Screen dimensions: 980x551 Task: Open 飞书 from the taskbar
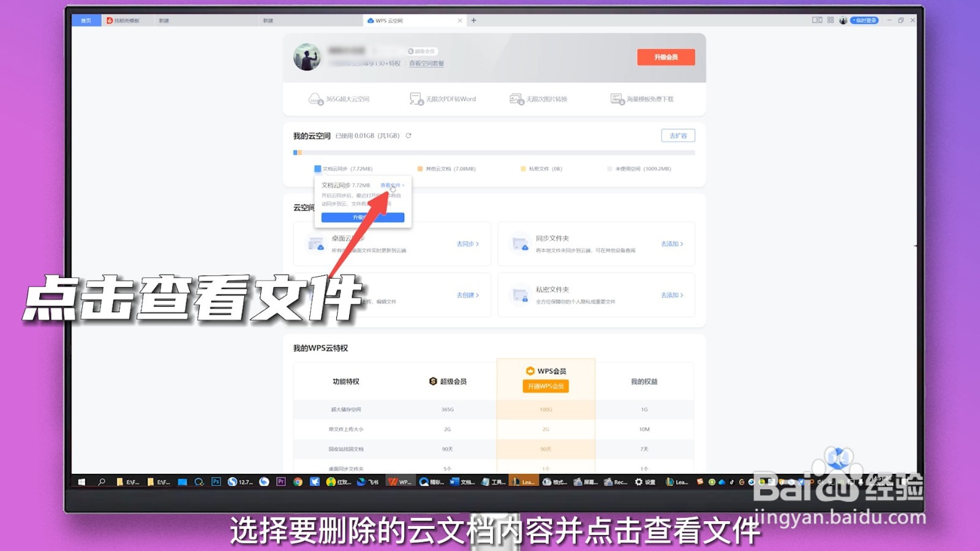pos(368,482)
